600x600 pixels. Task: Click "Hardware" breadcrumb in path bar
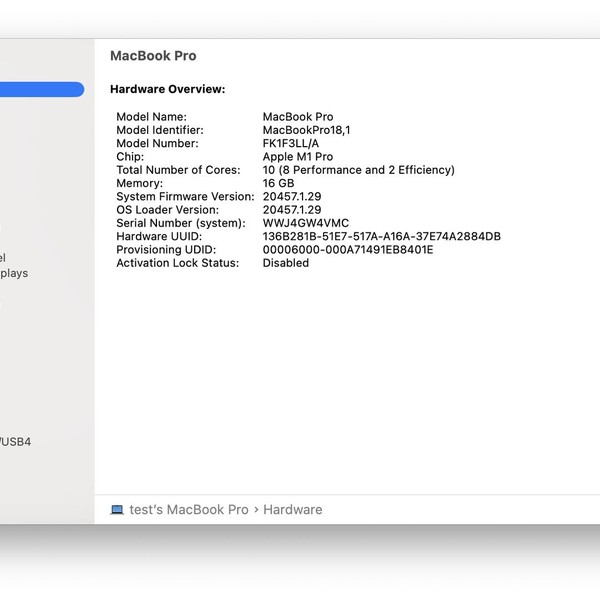(x=293, y=510)
